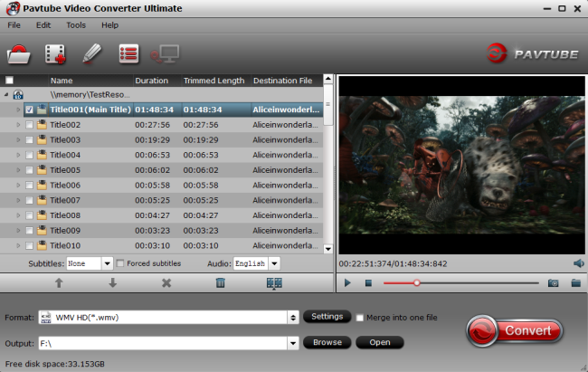Remove selected item with X icon
588x372 pixels.
pos(166,282)
